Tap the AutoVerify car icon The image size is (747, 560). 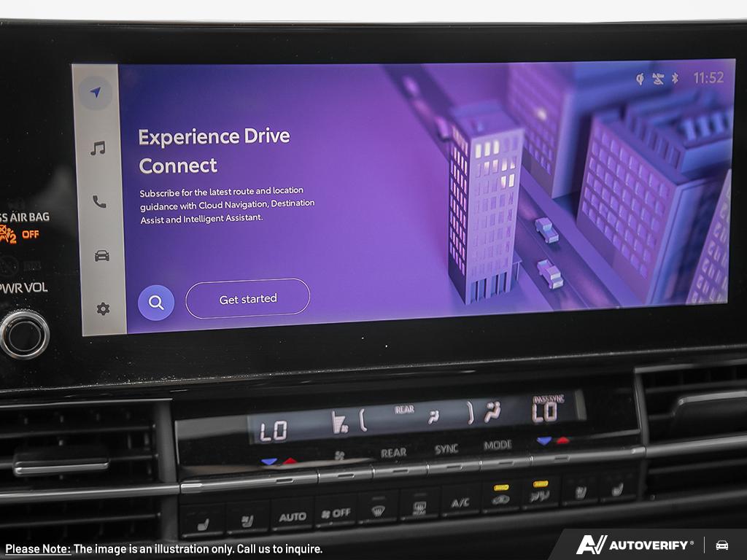coord(721,545)
